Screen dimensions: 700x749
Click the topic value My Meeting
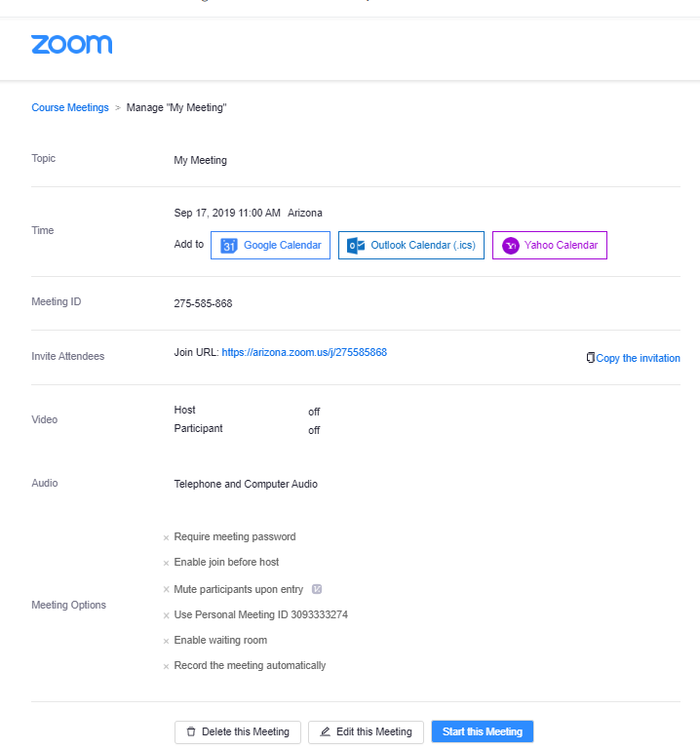tap(200, 160)
